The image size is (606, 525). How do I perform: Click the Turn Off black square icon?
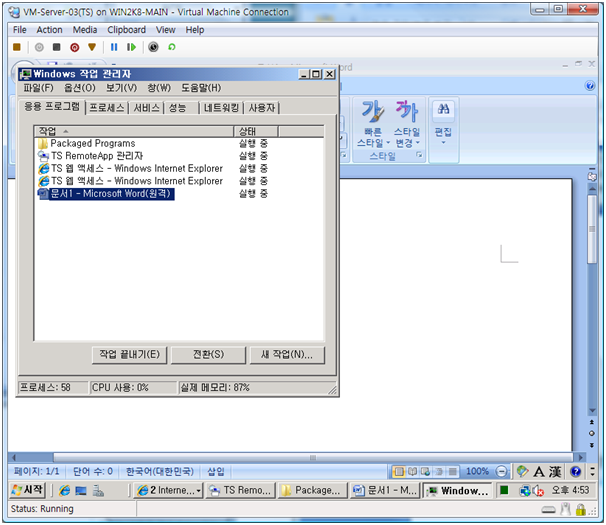pyautogui.click(x=56, y=47)
